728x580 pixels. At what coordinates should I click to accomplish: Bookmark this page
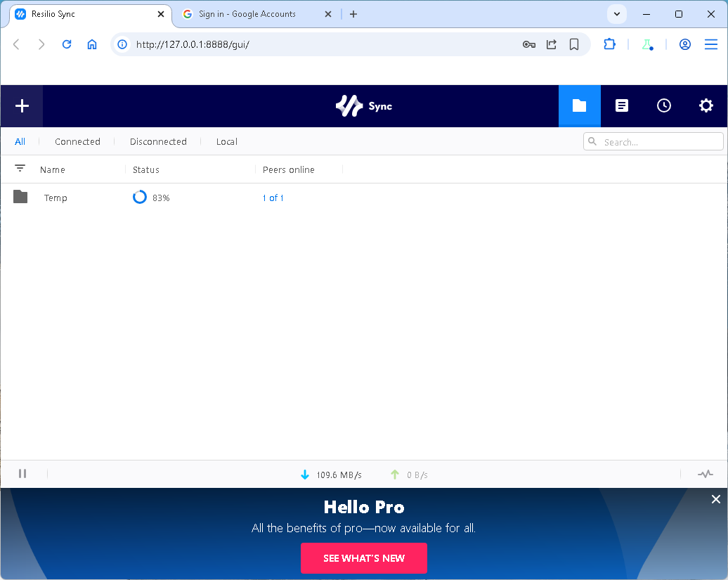[574, 44]
